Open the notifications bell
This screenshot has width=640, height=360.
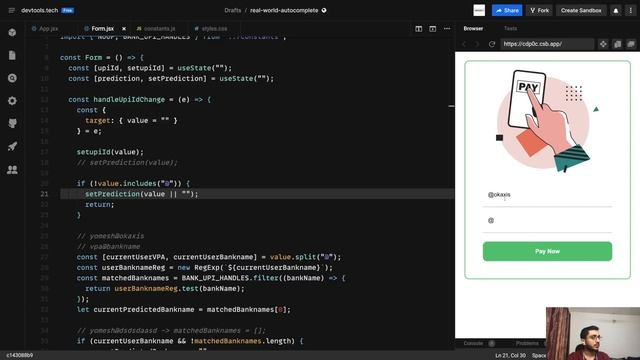pos(616,10)
